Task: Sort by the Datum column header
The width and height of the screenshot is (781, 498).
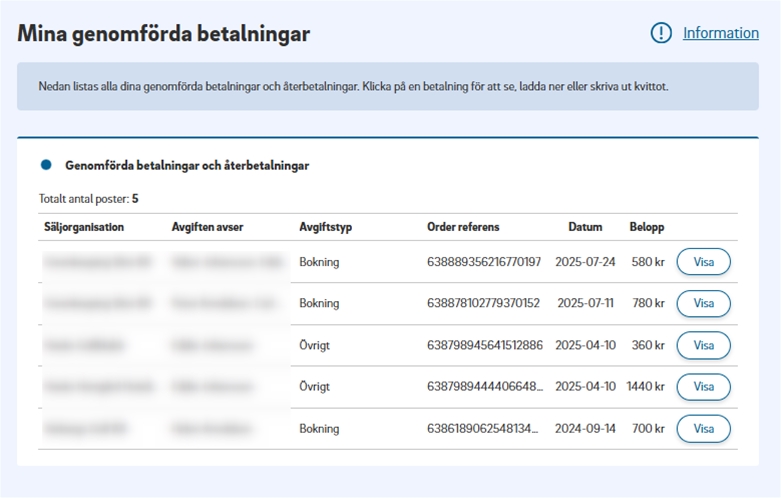Action: (x=585, y=227)
